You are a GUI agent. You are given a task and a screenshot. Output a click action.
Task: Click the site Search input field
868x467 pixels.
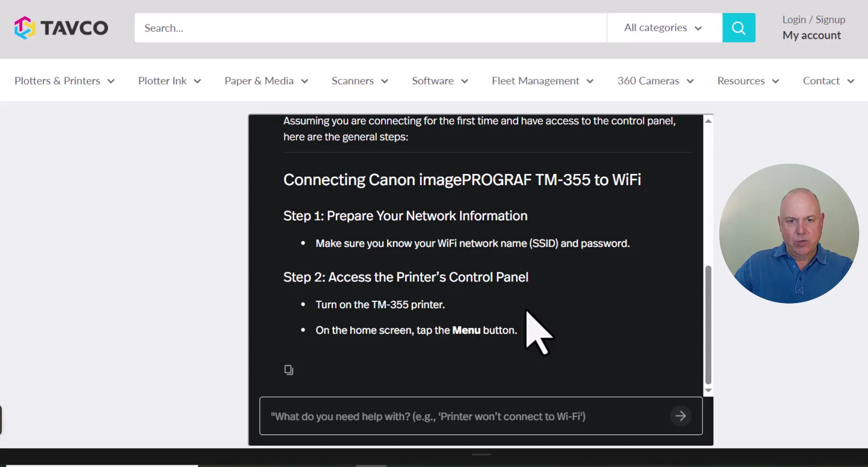tap(370, 28)
